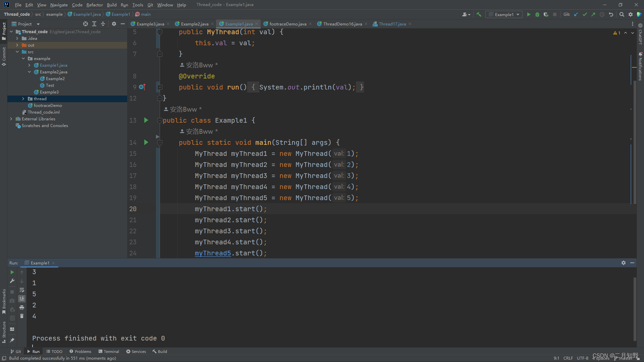Expand Example1.java in the Project tree

click(x=29, y=65)
